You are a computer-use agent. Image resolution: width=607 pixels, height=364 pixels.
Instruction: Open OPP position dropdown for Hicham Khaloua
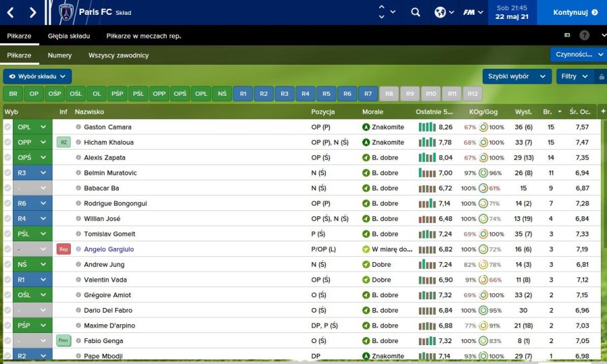click(x=44, y=142)
